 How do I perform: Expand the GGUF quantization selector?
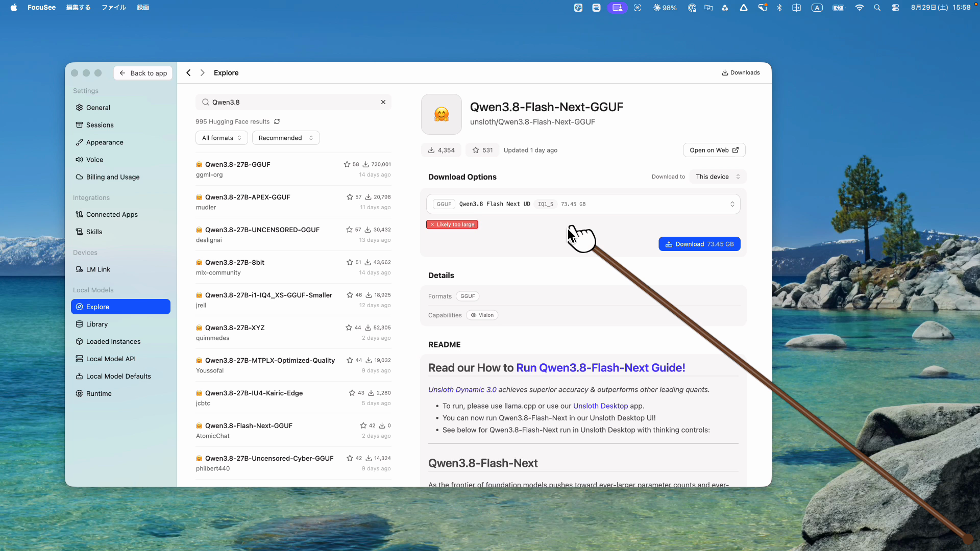[x=583, y=204]
